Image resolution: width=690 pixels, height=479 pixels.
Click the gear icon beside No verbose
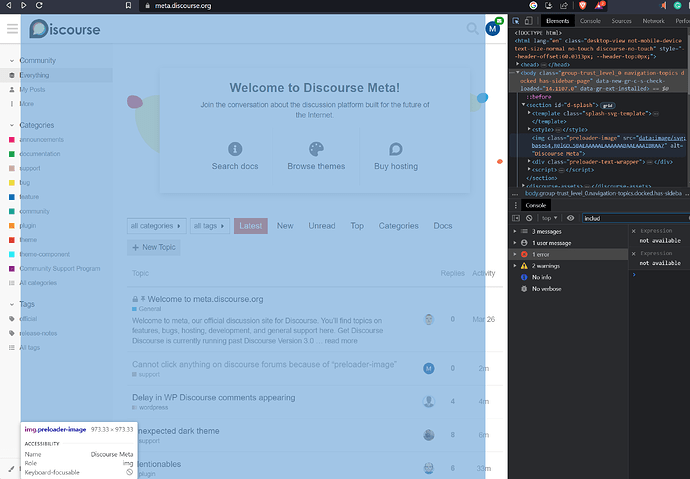pos(524,289)
